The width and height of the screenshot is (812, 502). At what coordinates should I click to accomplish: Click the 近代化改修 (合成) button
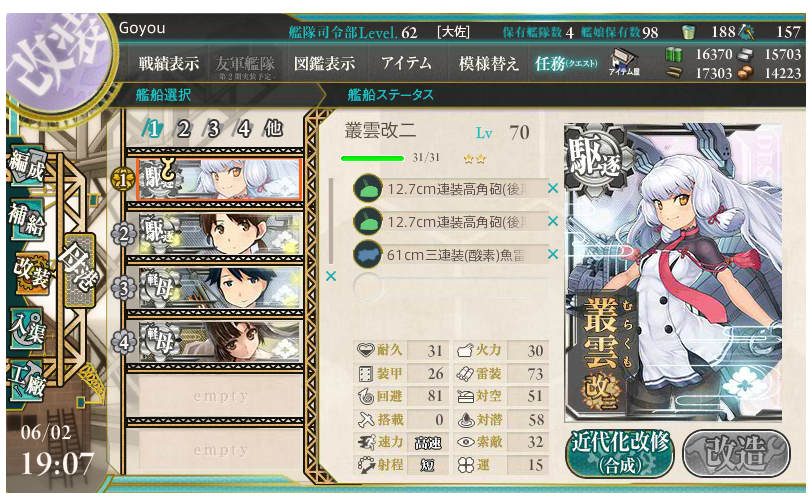[x=620, y=453]
